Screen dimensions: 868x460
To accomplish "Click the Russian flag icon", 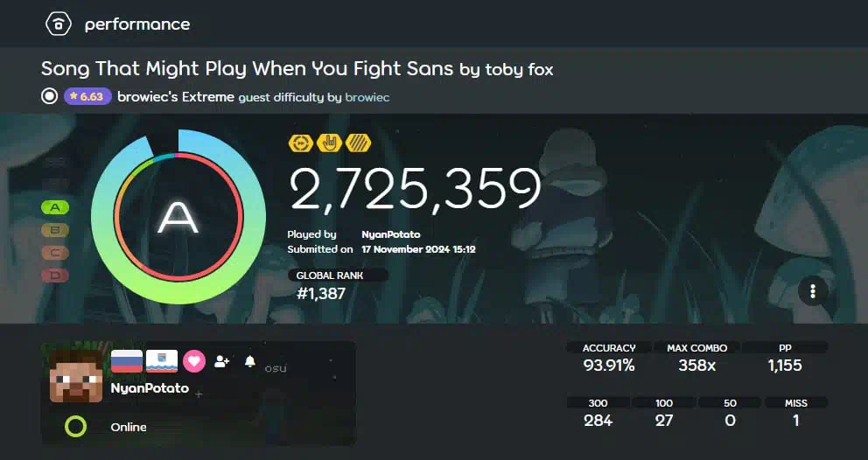I will tap(127, 361).
